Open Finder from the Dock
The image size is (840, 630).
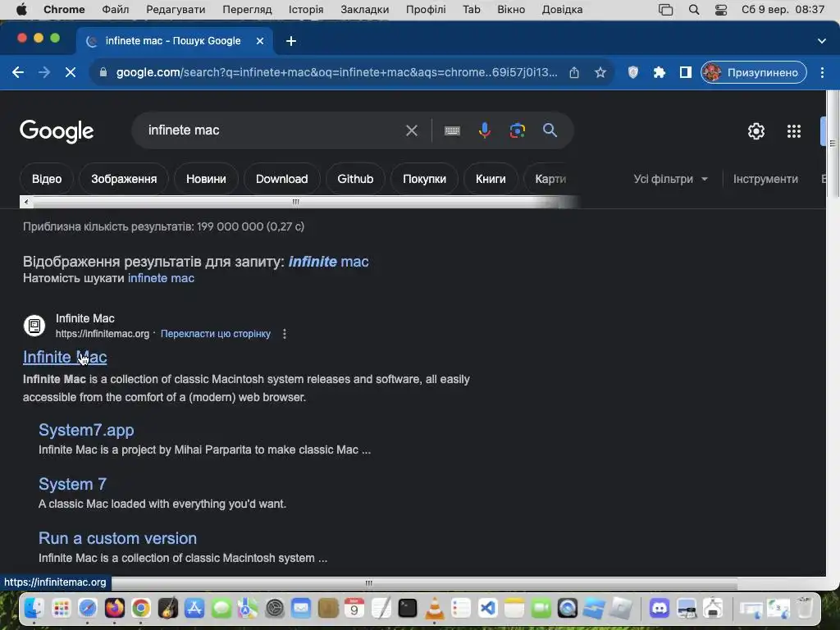[x=34, y=608]
